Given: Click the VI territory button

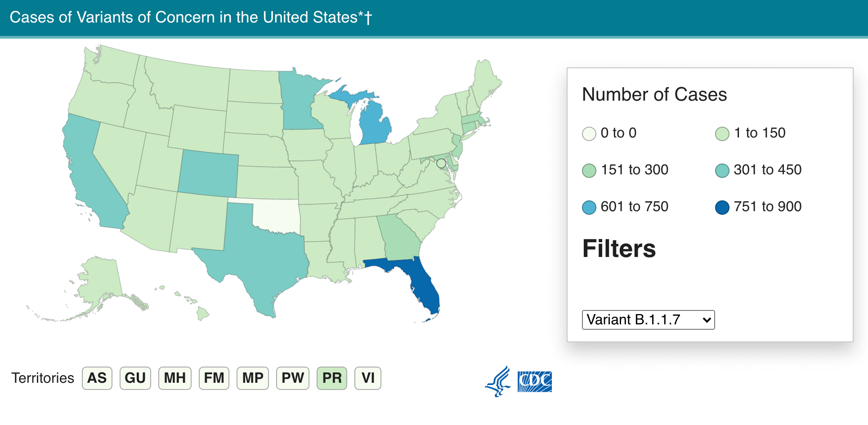Looking at the screenshot, I should point(368,378).
